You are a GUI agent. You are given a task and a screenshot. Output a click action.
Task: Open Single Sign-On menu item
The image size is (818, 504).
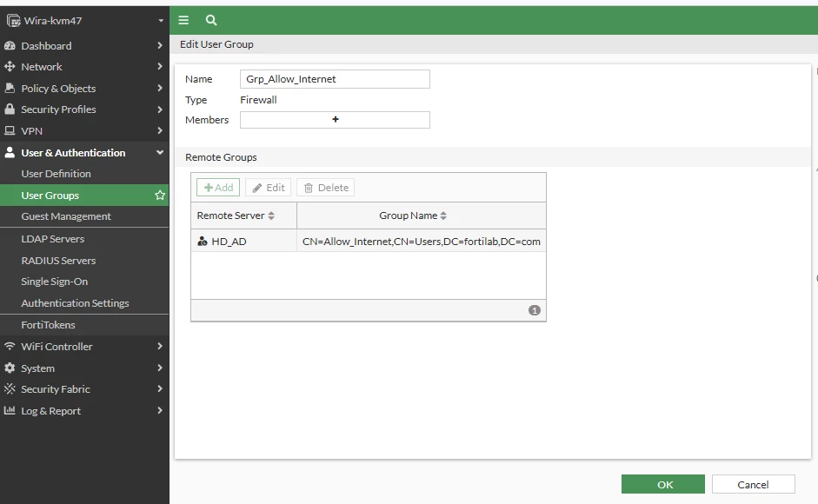(x=84, y=282)
